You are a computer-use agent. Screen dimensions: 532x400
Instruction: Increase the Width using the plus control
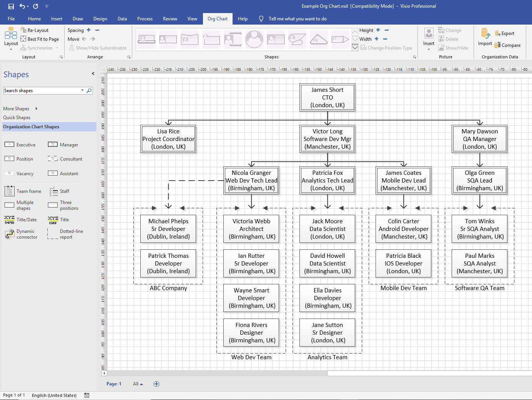click(376, 39)
